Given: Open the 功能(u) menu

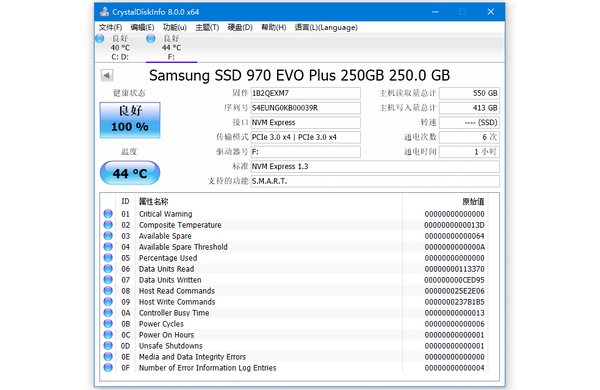Looking at the screenshot, I should [174, 27].
